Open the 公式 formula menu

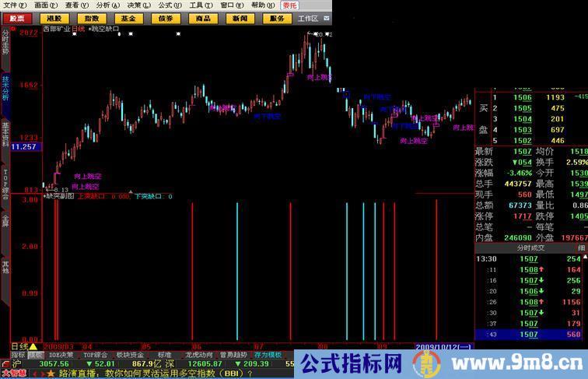coord(164,5)
